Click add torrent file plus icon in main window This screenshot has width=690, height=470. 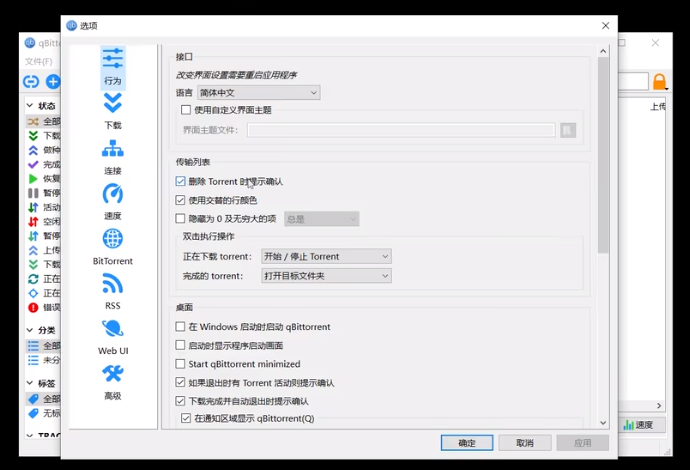(x=53, y=81)
